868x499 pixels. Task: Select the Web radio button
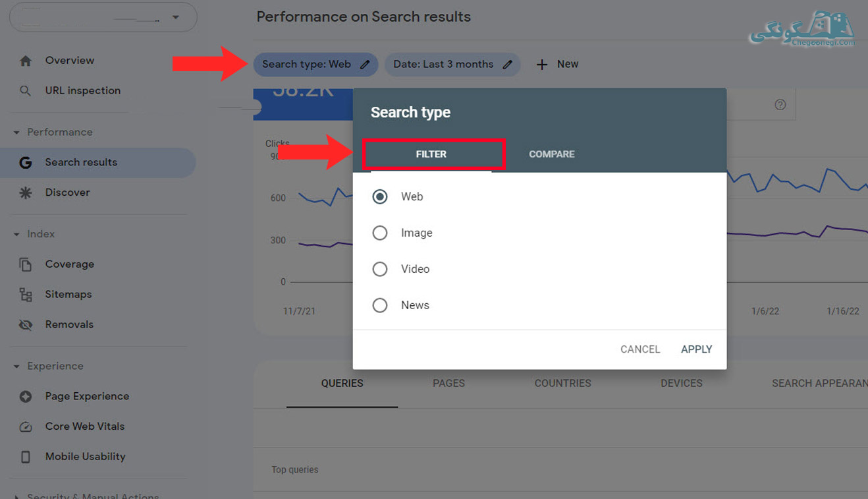(x=380, y=196)
